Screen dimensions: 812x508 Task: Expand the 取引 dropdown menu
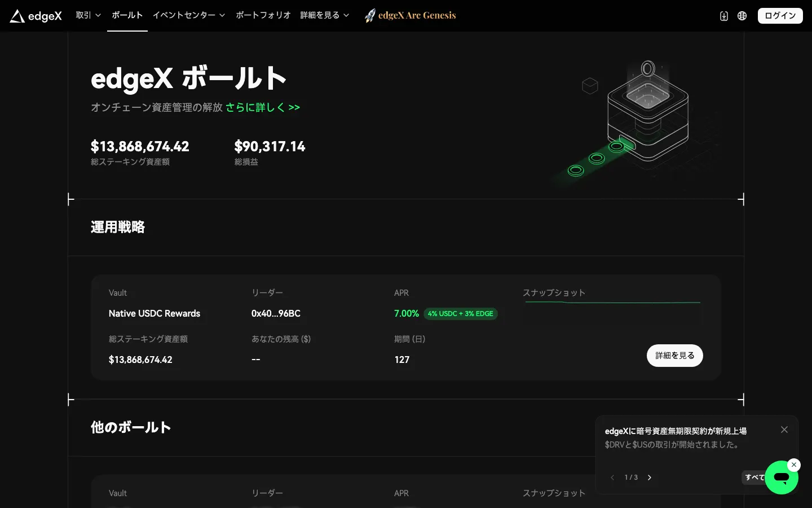pyautogui.click(x=89, y=15)
